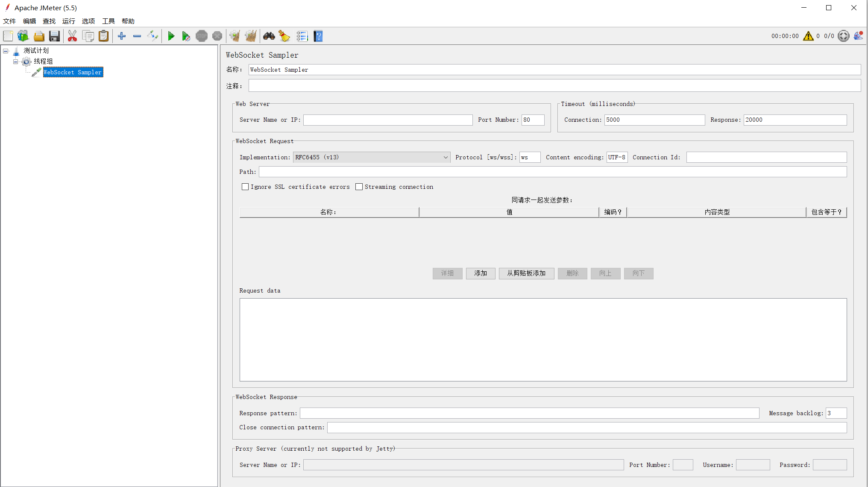868x487 pixels.
Task: Expand all tree nodes with plus icon
Action: coord(121,36)
